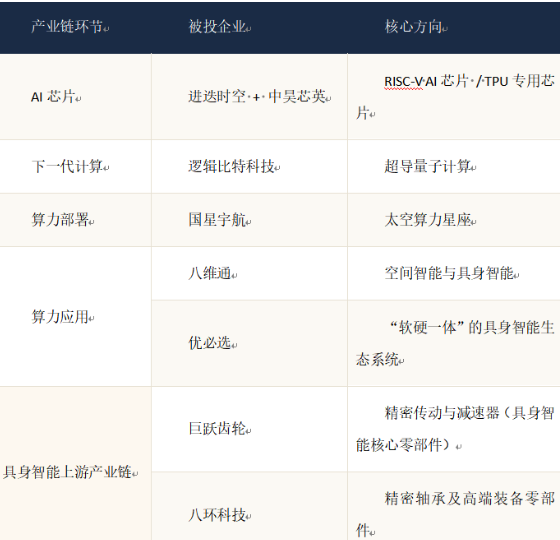Click the 太空算力星座 text

tap(428, 220)
